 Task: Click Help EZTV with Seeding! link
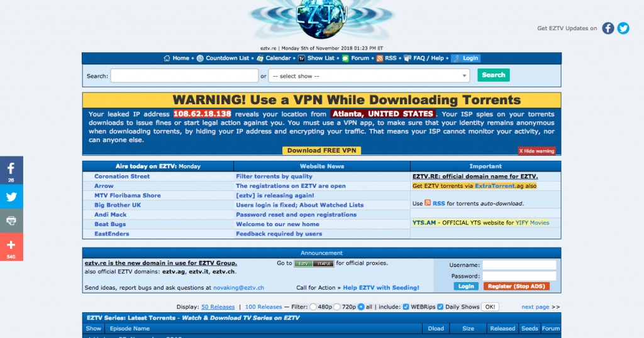[x=381, y=288]
